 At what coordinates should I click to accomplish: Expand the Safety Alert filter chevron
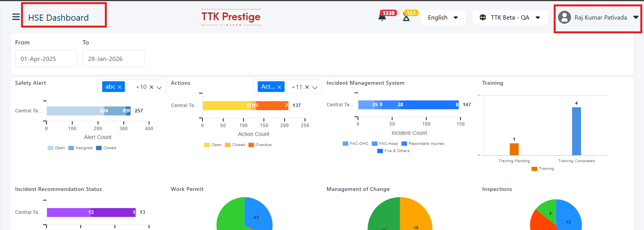pos(159,87)
